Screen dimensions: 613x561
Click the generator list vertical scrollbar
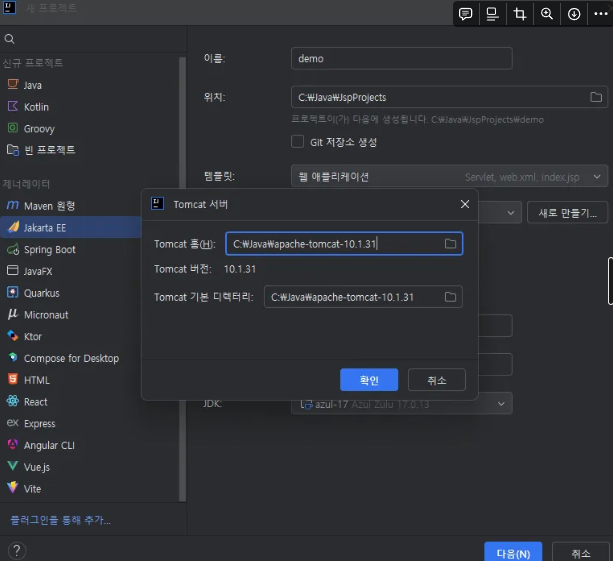click(182, 278)
